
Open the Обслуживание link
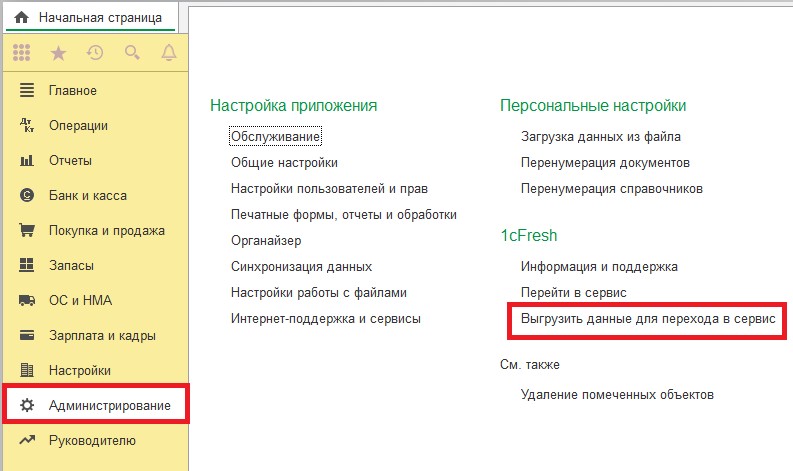tap(275, 136)
